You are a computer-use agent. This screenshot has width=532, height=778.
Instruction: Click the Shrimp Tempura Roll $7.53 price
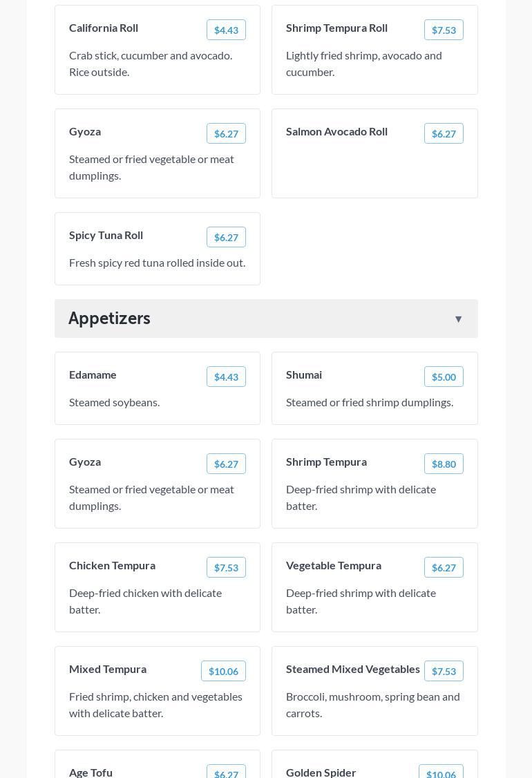coord(444,30)
